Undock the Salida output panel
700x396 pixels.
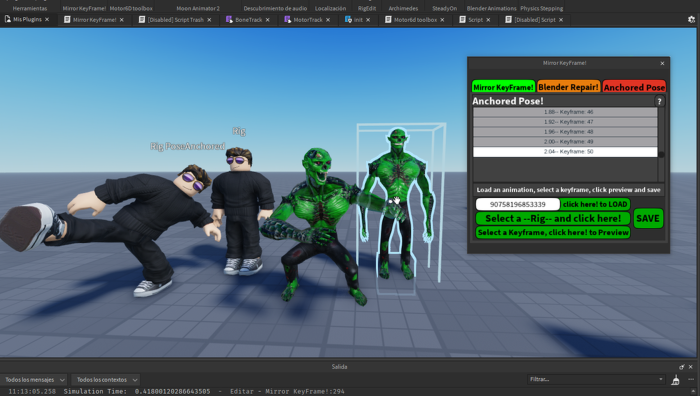pos(681,367)
